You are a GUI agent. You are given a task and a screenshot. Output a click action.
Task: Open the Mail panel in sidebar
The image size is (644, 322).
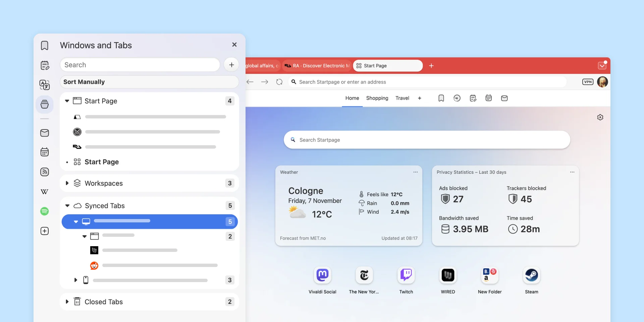point(45,133)
